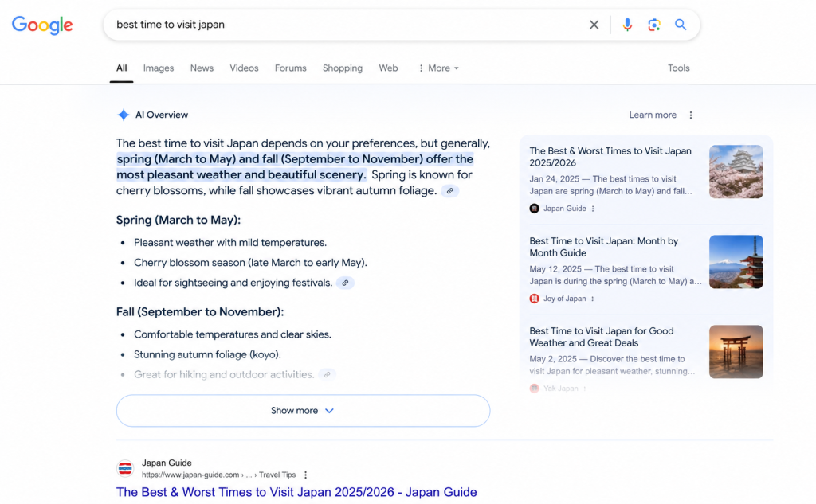Switch to the Web tab
The image size is (816, 504).
coord(388,68)
